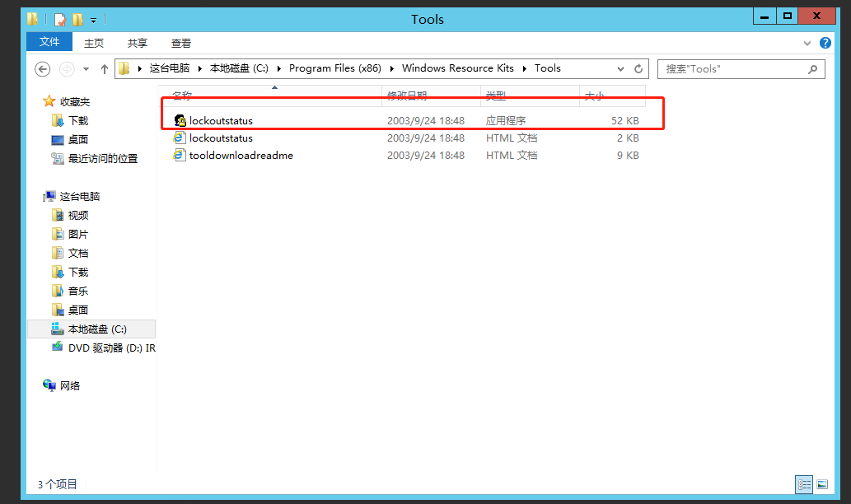Click the search magnifier icon
The height and width of the screenshot is (504, 851).
812,69
